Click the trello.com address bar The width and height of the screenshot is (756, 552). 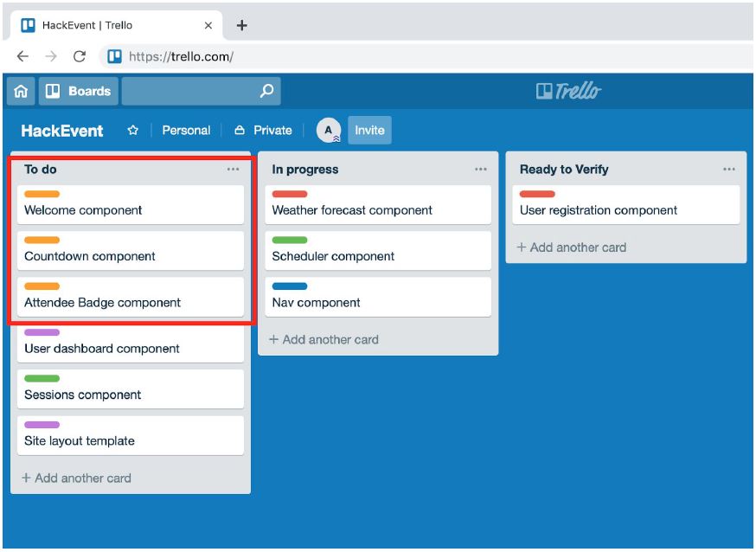click(x=432, y=57)
